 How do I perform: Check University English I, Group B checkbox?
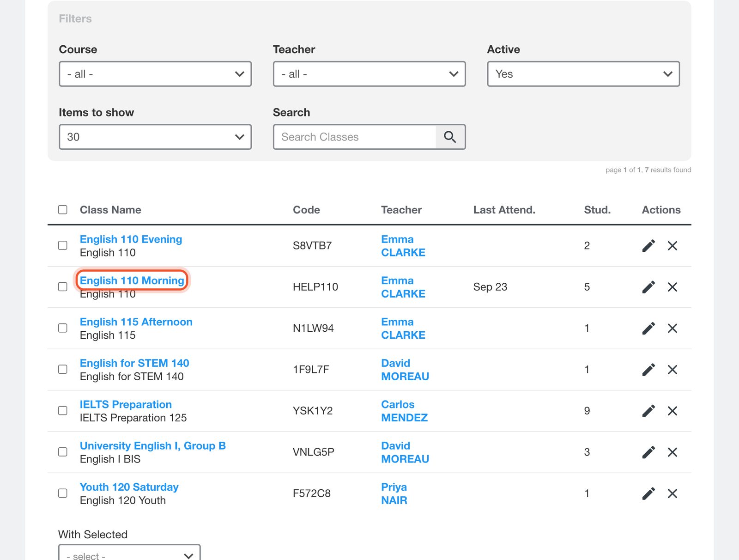63,452
